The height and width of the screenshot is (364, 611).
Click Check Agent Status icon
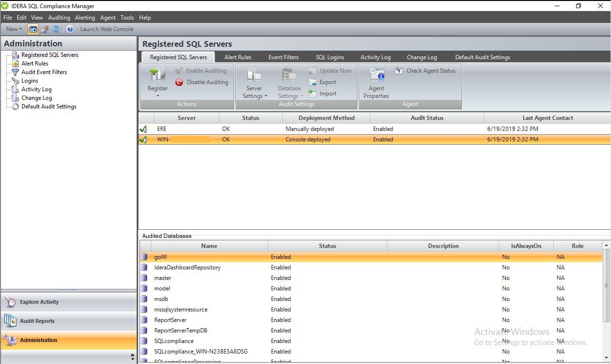[399, 71]
